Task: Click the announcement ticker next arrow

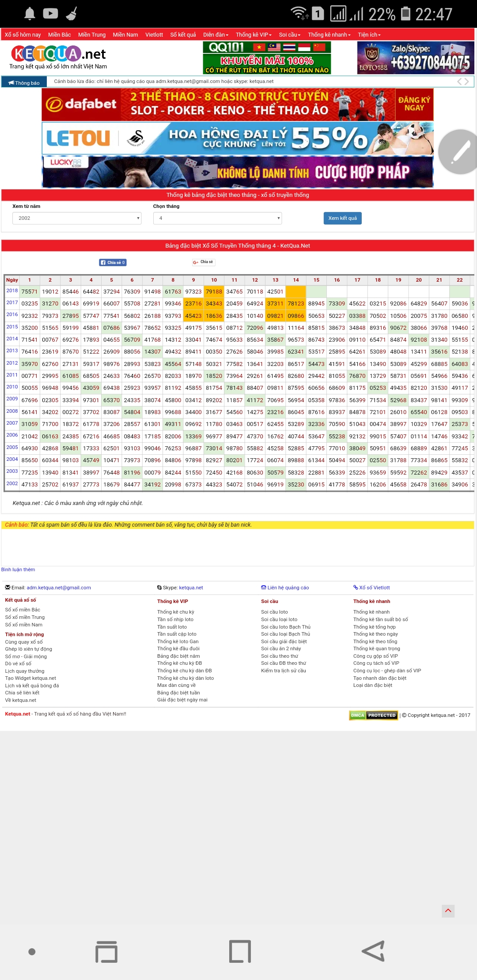Action: (466, 82)
